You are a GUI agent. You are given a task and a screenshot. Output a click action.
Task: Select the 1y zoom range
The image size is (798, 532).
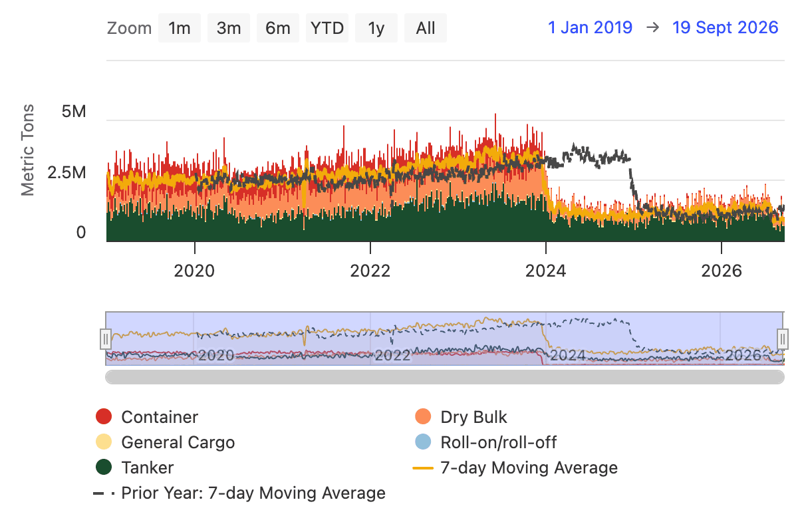coord(376,28)
